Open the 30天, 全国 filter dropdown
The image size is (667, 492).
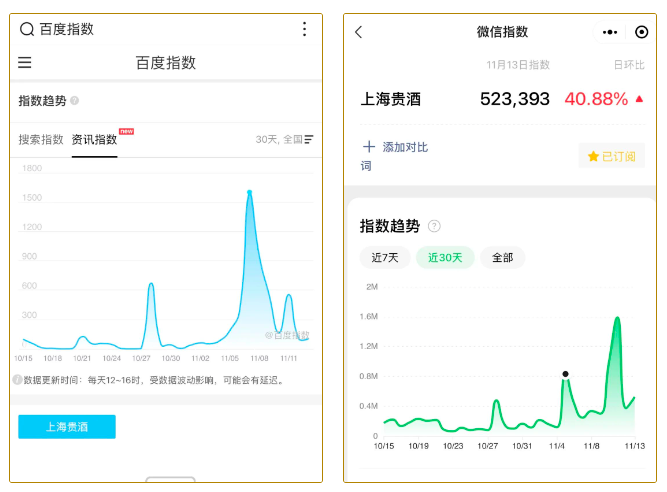point(285,139)
